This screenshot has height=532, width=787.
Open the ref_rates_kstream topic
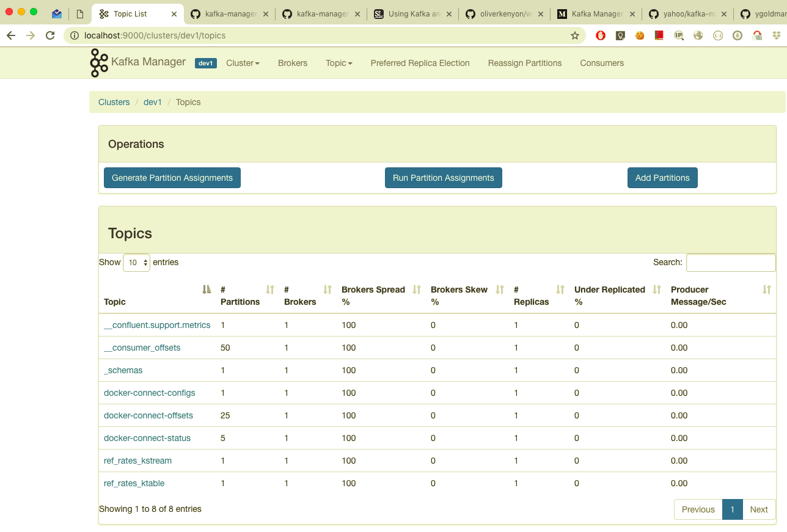point(138,461)
